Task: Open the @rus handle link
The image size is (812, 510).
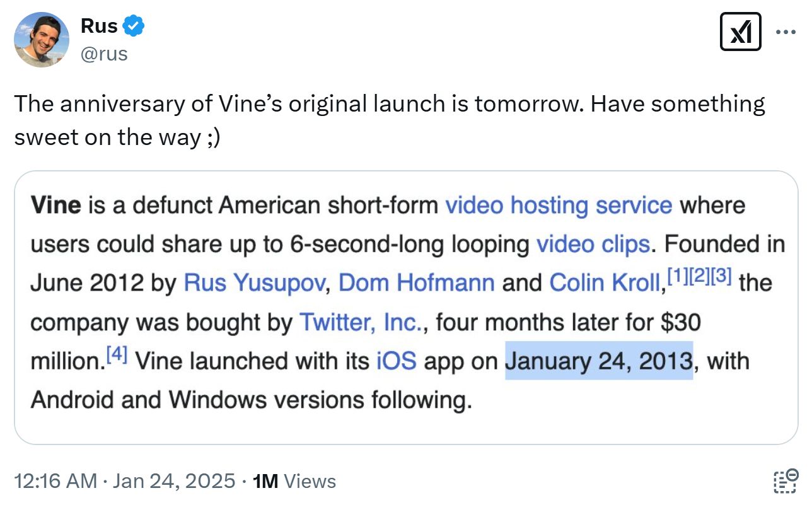Action: pos(104,54)
